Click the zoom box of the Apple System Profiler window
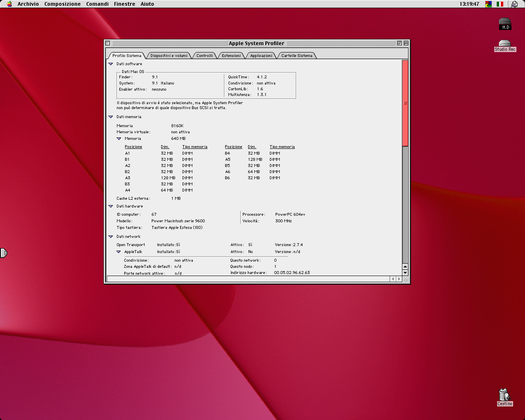This screenshot has width=525, height=420. [x=399, y=43]
